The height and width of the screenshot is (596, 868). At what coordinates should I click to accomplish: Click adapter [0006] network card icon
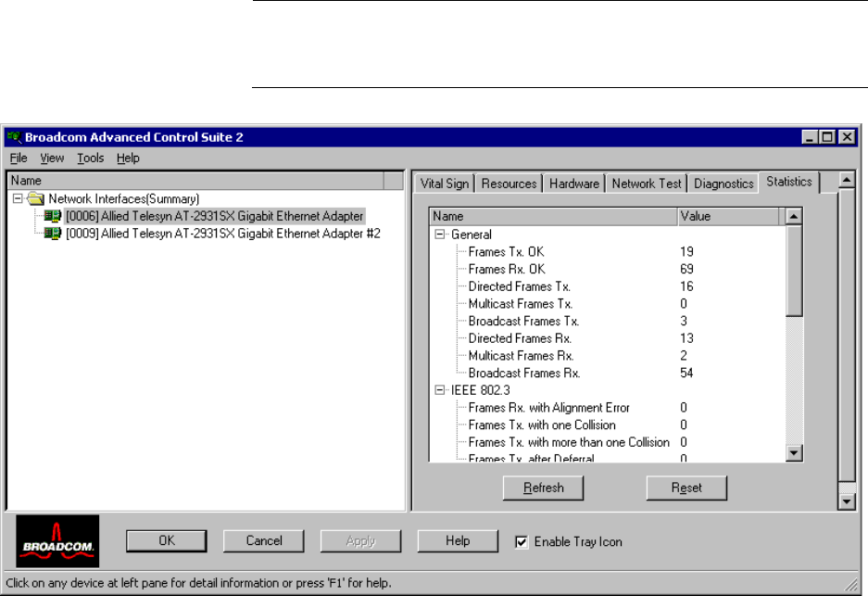click(53, 216)
